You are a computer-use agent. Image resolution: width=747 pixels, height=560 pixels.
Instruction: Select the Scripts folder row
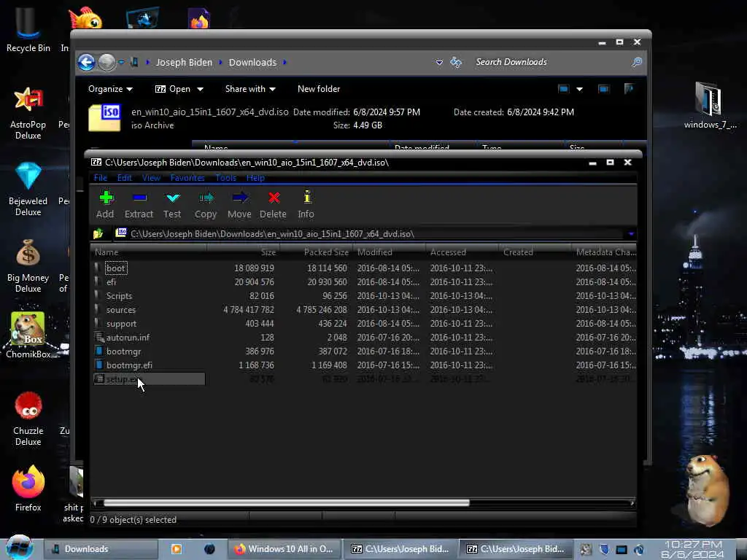(365, 296)
